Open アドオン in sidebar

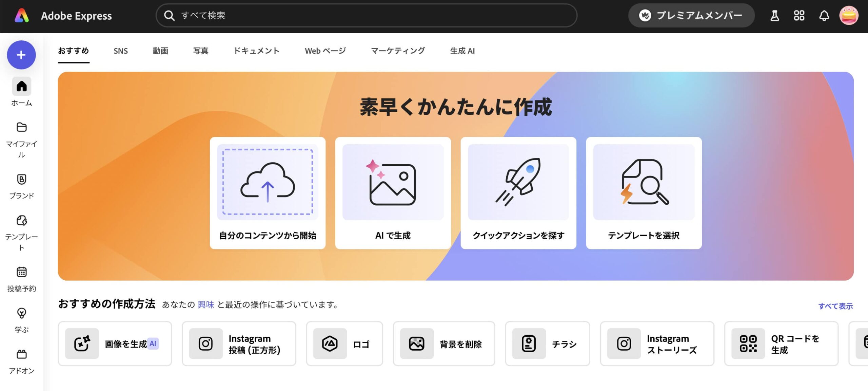pos(21,361)
